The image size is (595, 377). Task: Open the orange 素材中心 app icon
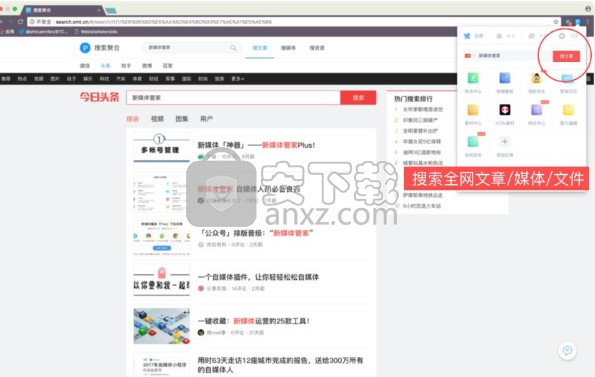pos(473,110)
